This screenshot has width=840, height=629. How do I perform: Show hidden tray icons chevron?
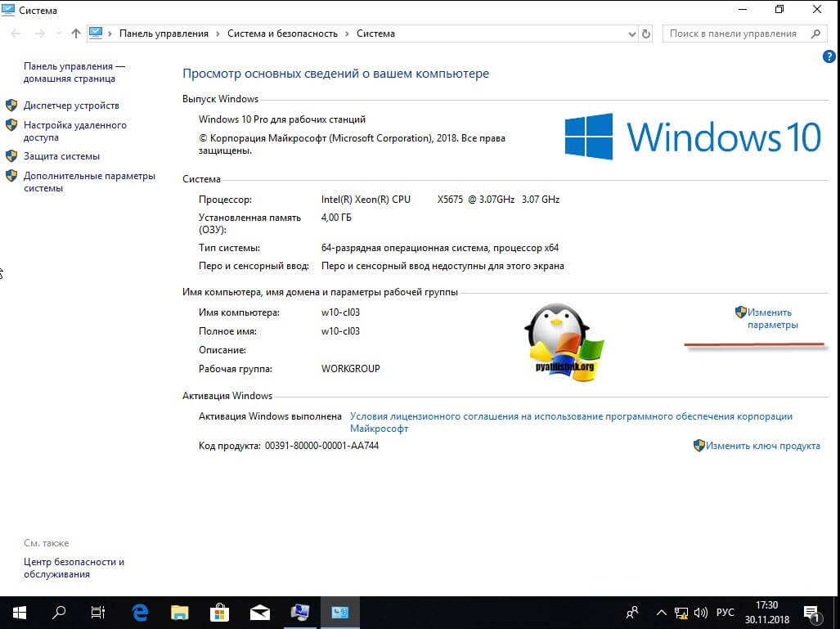click(662, 613)
